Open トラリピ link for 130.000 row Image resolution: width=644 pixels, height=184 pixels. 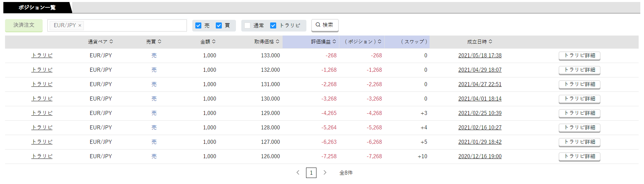[42, 99]
